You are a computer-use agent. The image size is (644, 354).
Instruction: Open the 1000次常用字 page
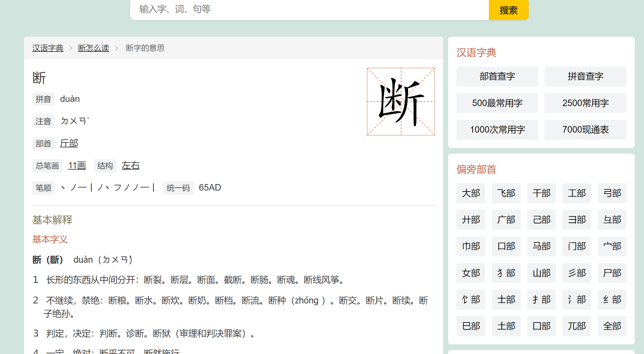coord(497,129)
